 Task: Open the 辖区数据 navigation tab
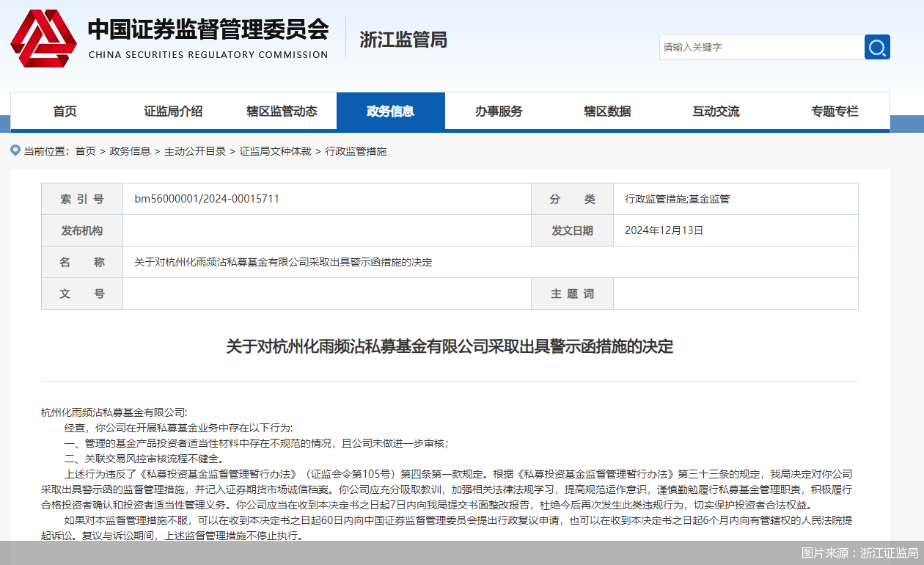607,112
